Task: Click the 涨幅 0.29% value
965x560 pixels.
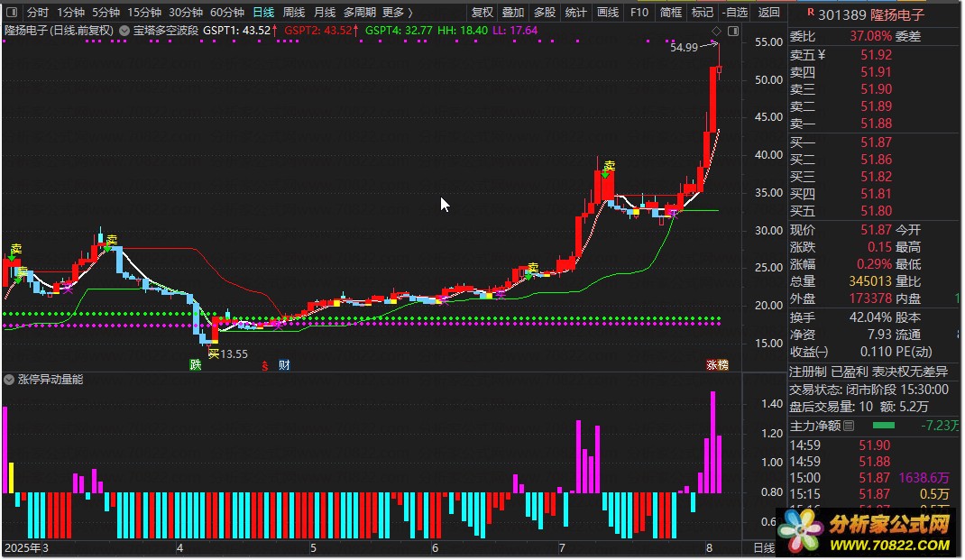Action: 874,264
